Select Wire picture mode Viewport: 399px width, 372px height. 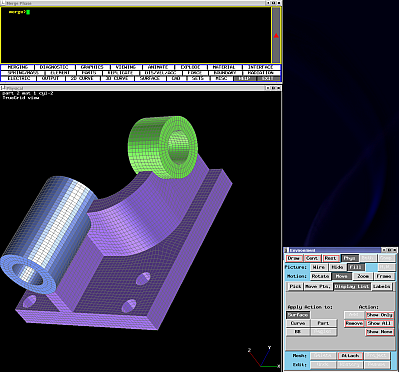tap(319, 267)
